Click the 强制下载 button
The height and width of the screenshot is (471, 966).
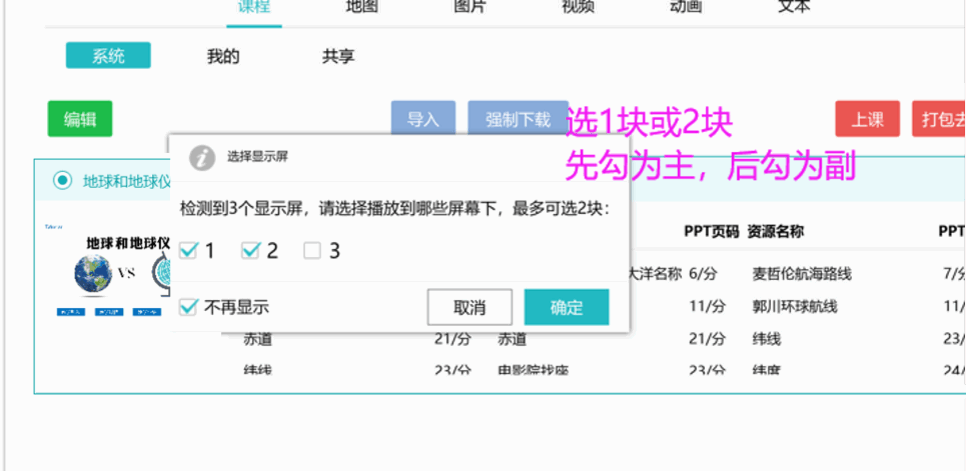coord(517,120)
